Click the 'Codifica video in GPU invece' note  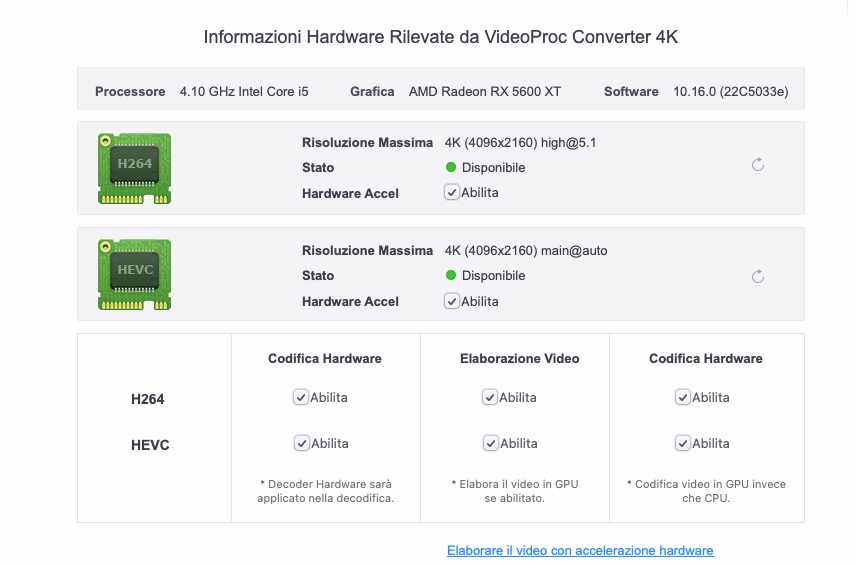(706, 491)
